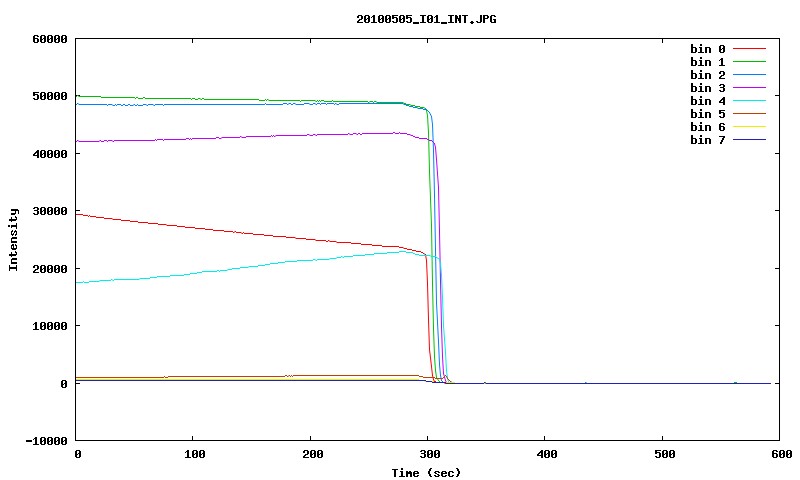Click the 'bin 5' legend label

click(x=708, y=114)
